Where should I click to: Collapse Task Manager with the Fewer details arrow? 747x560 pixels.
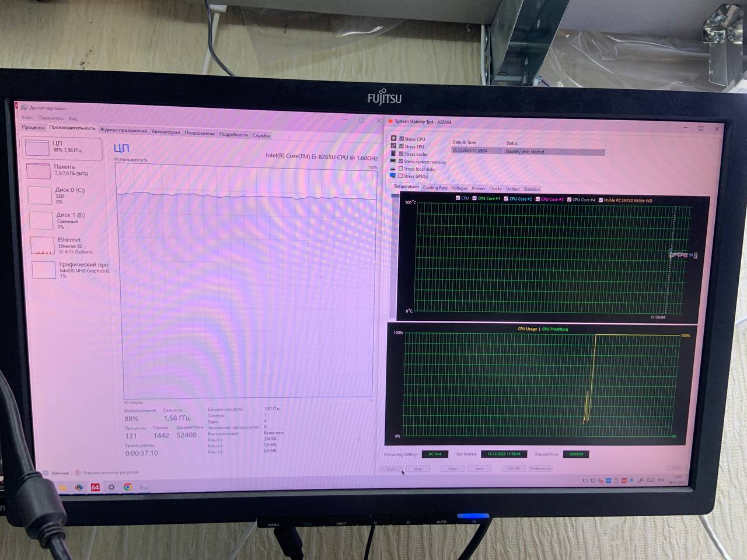click(46, 473)
